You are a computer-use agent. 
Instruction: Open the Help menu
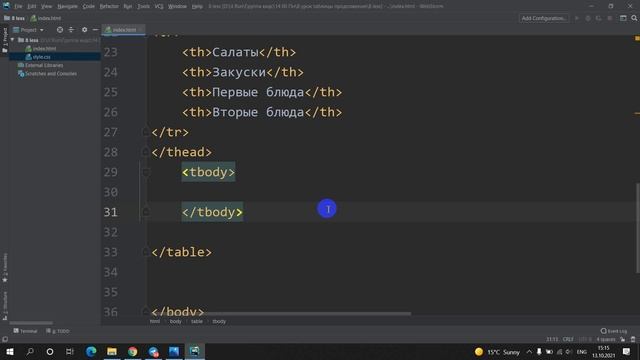click(197, 6)
